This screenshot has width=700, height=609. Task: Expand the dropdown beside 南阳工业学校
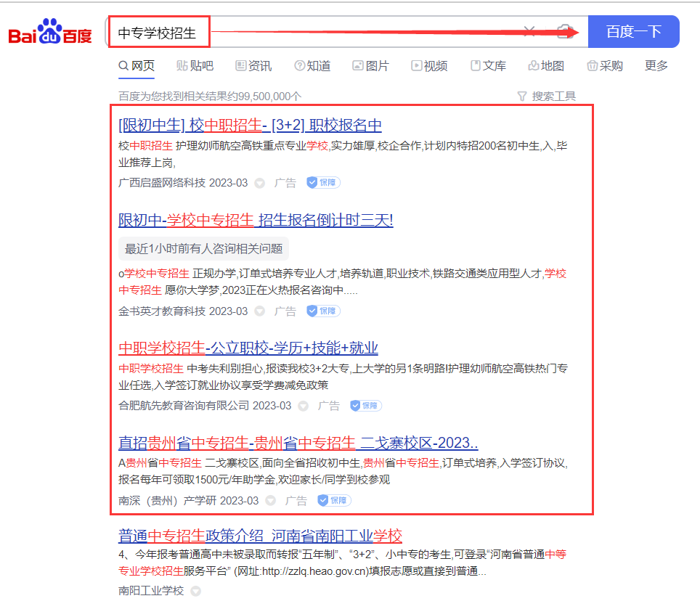pos(195,591)
